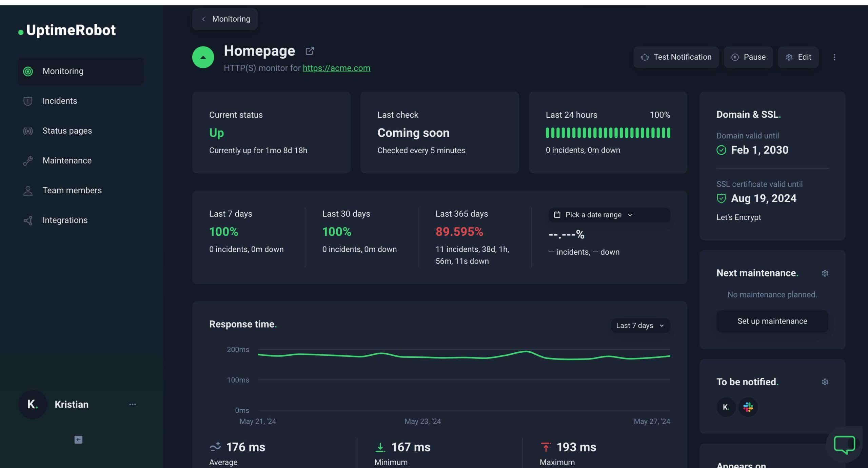
Task: Click the K. notified contact avatar
Action: point(726,407)
